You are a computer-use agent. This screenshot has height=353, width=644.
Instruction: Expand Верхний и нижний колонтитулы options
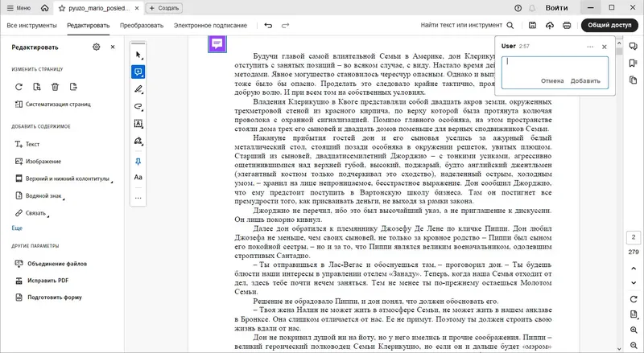(64, 179)
